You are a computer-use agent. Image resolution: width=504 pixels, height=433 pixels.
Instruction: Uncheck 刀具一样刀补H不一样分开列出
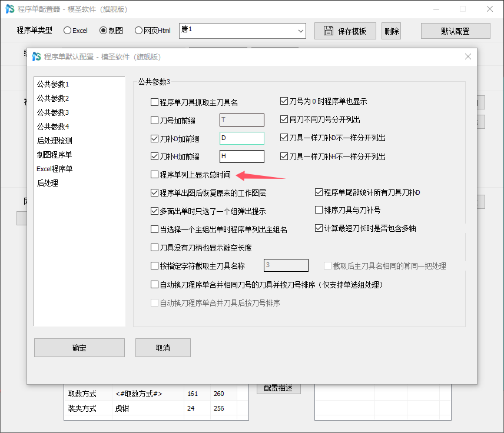[284, 156]
